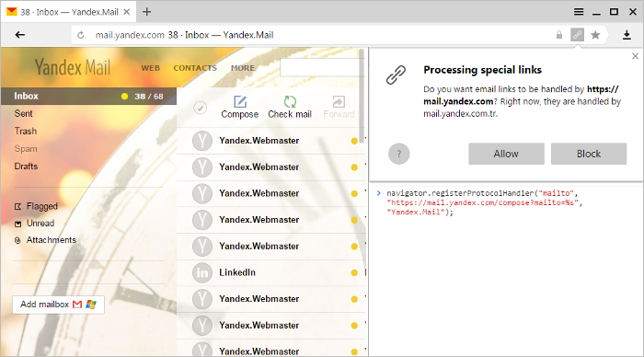644x357 pixels.
Task: Open the Drafts folder
Action: pyautogui.click(x=26, y=166)
